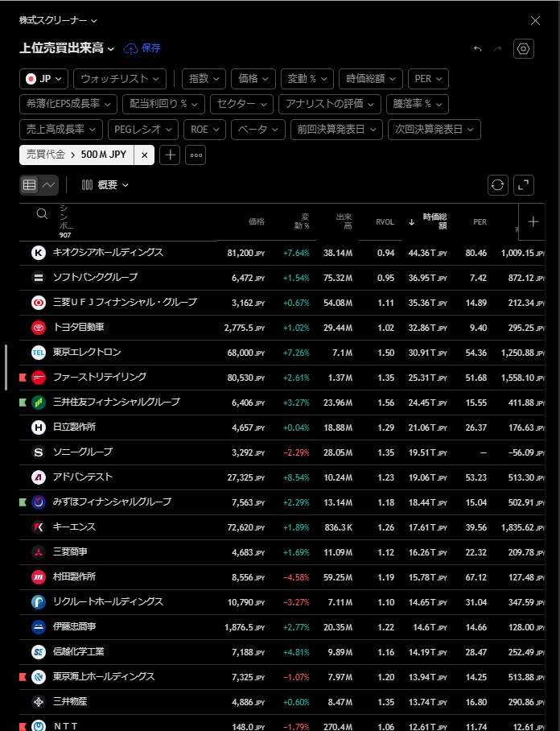560x731 pixels.
Task: Open 配当利回り % filter dropdown
Action: 163,104
